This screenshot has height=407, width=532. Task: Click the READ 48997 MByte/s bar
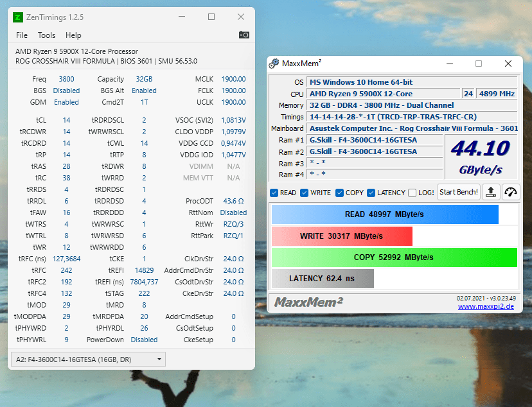point(385,214)
